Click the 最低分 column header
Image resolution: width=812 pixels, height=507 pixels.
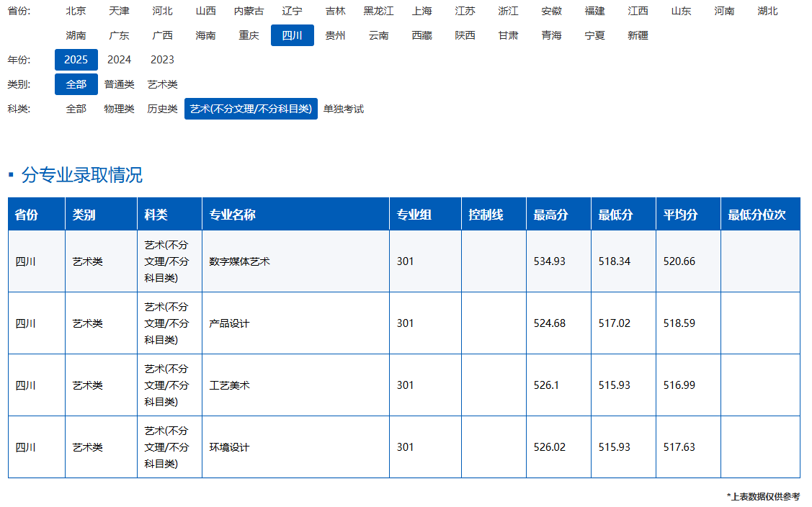pyautogui.click(x=623, y=214)
